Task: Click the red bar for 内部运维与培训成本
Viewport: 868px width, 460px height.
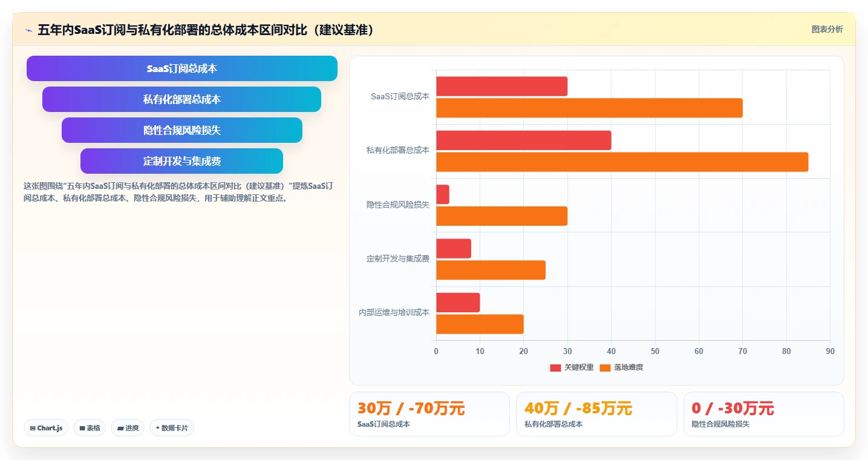Action: 458,303
